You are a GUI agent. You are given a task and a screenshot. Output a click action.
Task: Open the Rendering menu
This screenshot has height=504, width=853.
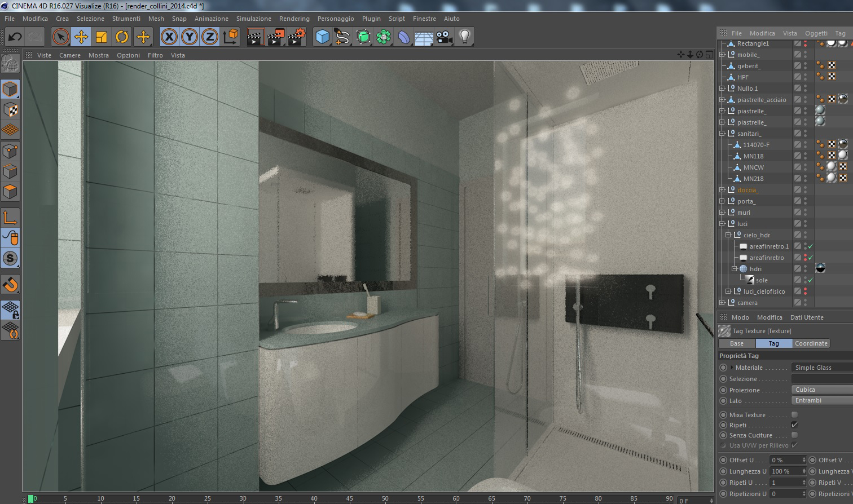point(294,19)
